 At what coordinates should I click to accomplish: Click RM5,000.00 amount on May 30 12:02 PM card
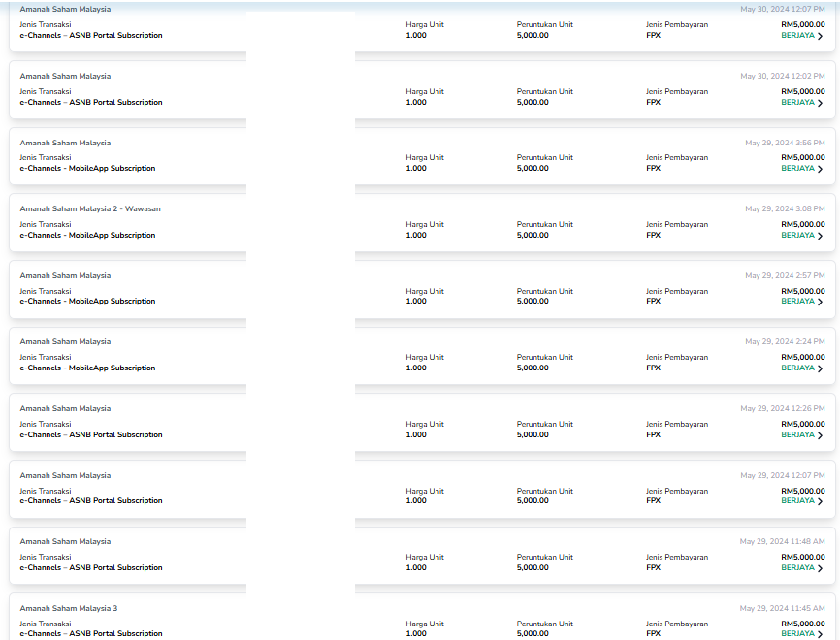tap(803, 91)
